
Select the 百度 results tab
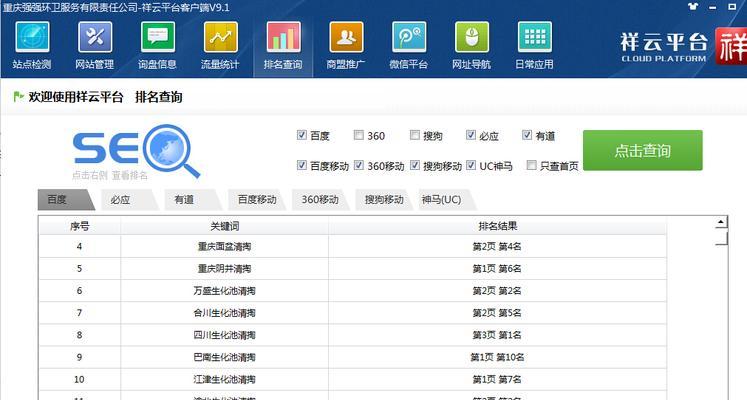[x=66, y=200]
